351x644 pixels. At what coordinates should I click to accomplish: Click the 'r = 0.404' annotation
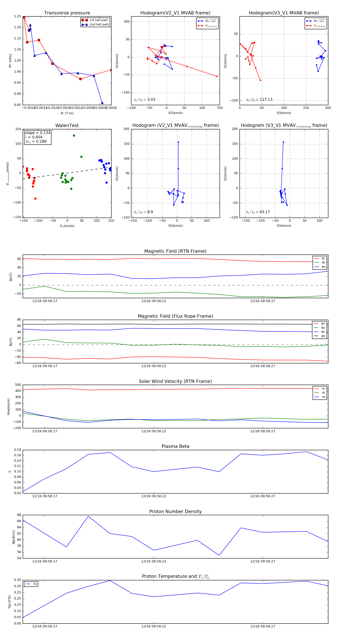(x=34, y=137)
